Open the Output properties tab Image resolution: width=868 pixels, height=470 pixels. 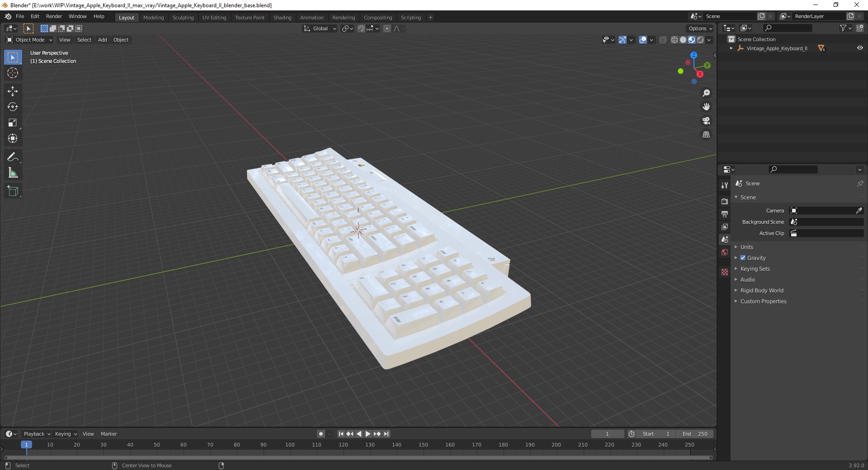(x=725, y=214)
